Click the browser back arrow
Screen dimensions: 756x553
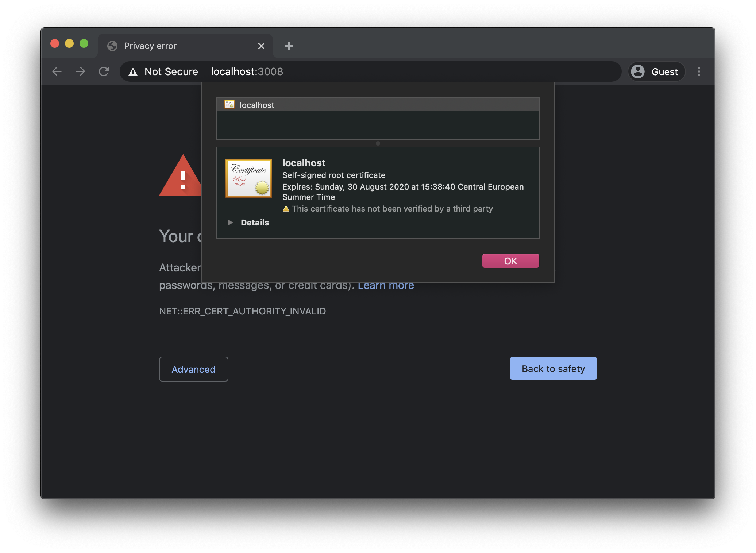57,71
